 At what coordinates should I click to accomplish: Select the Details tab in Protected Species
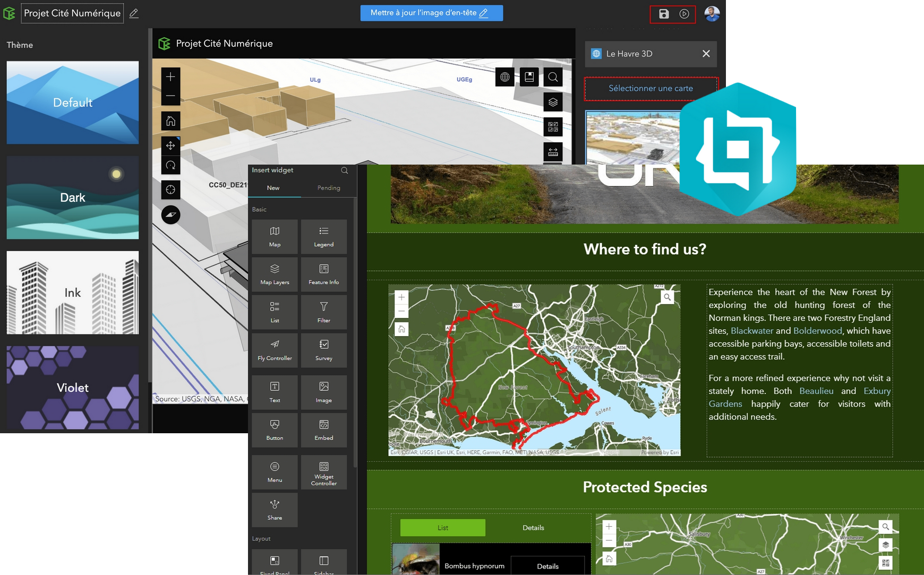(x=533, y=528)
